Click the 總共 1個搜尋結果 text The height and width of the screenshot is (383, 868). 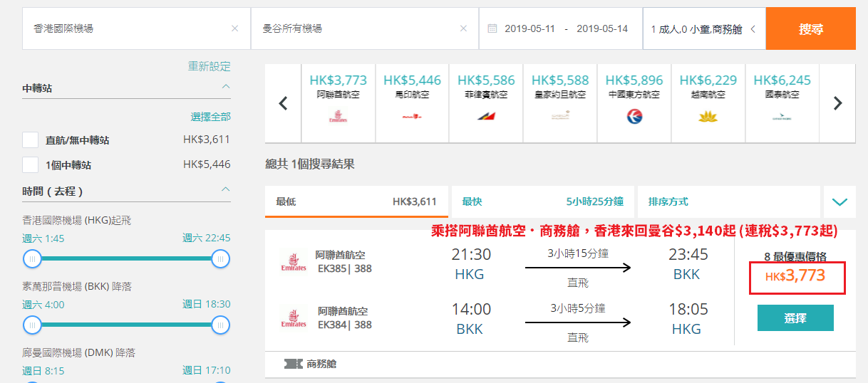(310, 164)
